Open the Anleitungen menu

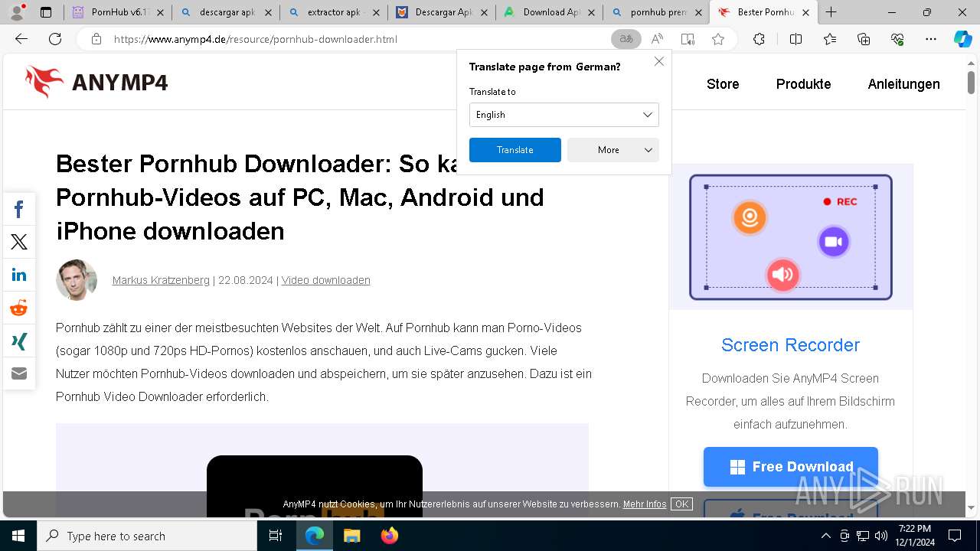pos(903,84)
